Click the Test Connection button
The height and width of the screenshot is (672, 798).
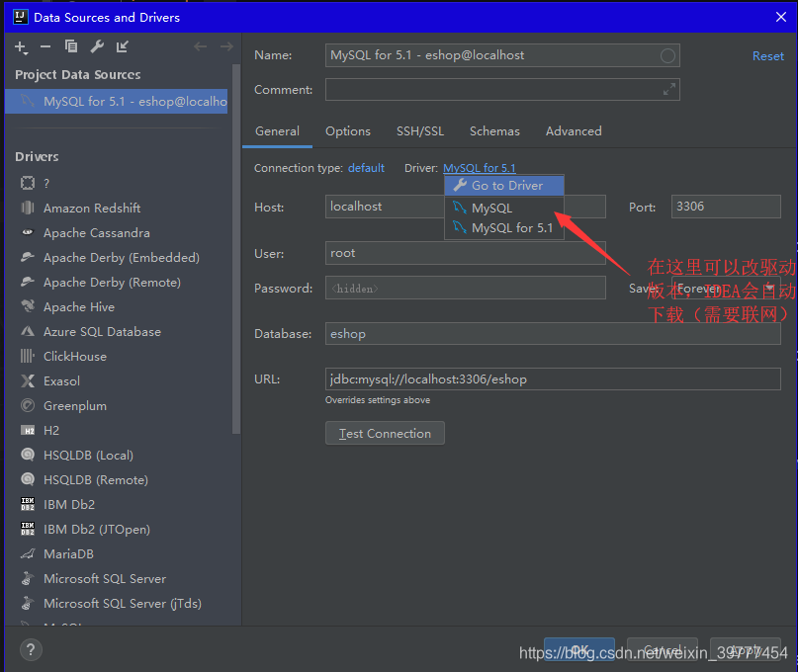(385, 434)
